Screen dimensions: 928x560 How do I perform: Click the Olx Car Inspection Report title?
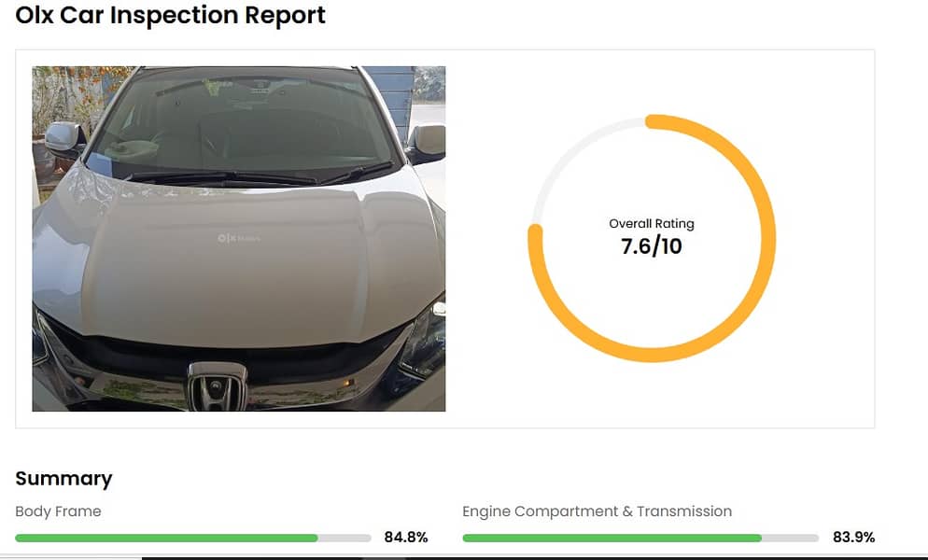click(170, 16)
